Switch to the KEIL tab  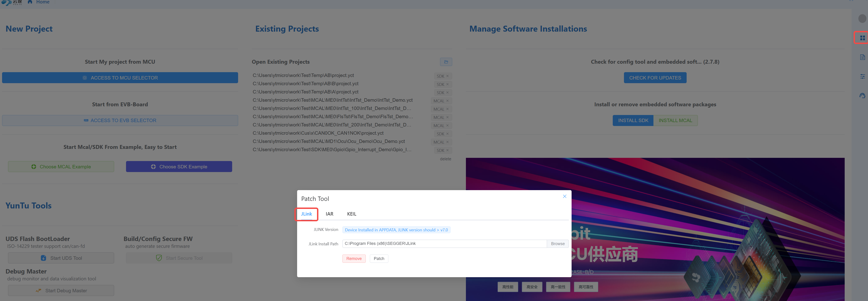point(352,213)
